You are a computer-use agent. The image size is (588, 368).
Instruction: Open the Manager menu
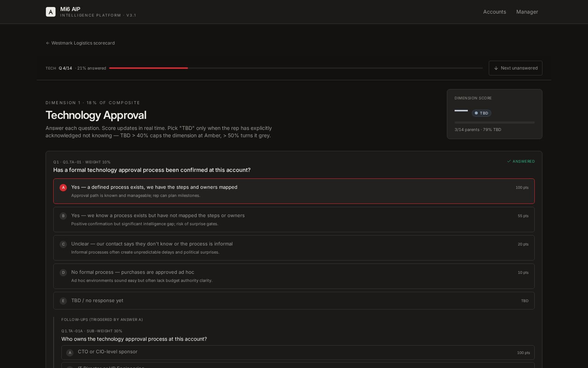[527, 12]
